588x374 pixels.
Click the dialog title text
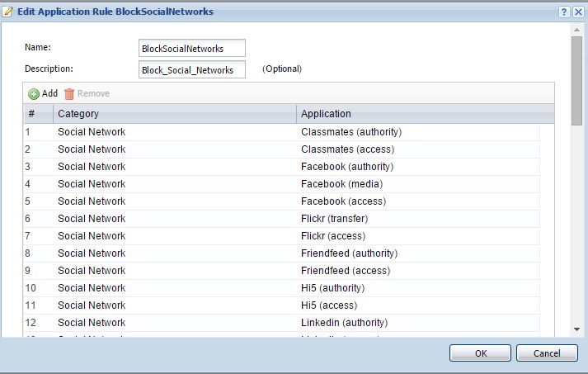[x=115, y=12]
